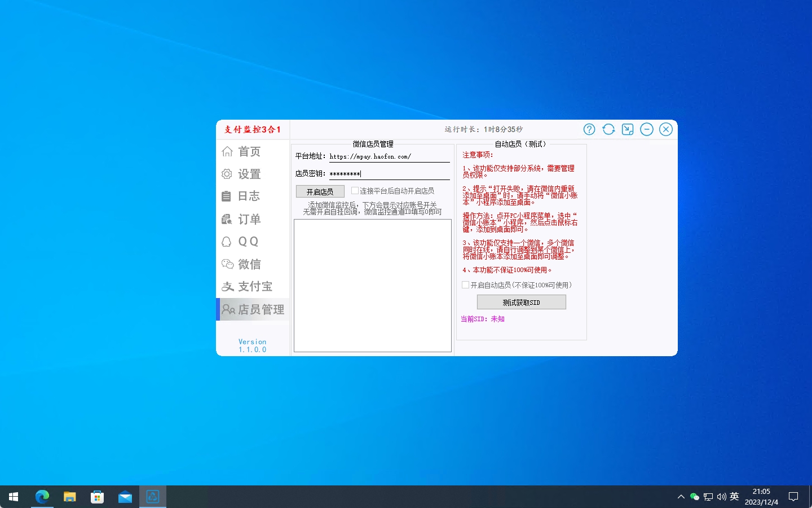This screenshot has width=812, height=508.
Task: Open the 设置 settings section
Action: 249,174
